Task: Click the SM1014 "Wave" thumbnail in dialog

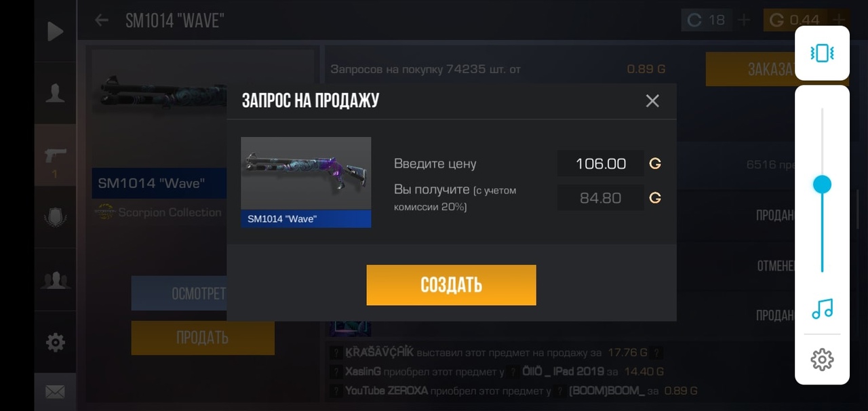Action: (306, 182)
